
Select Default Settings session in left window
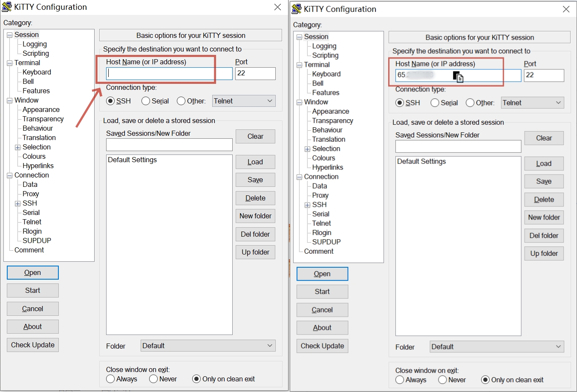pyautogui.click(x=132, y=160)
